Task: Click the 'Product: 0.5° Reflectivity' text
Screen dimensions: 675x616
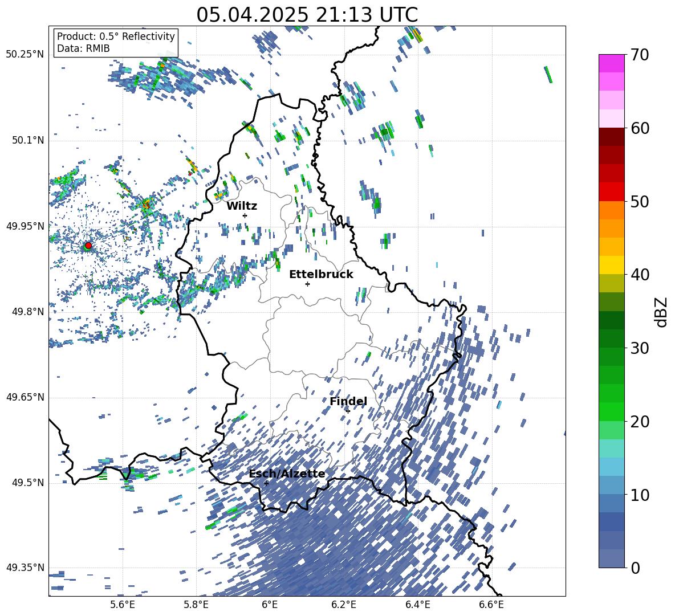Action: [x=116, y=36]
